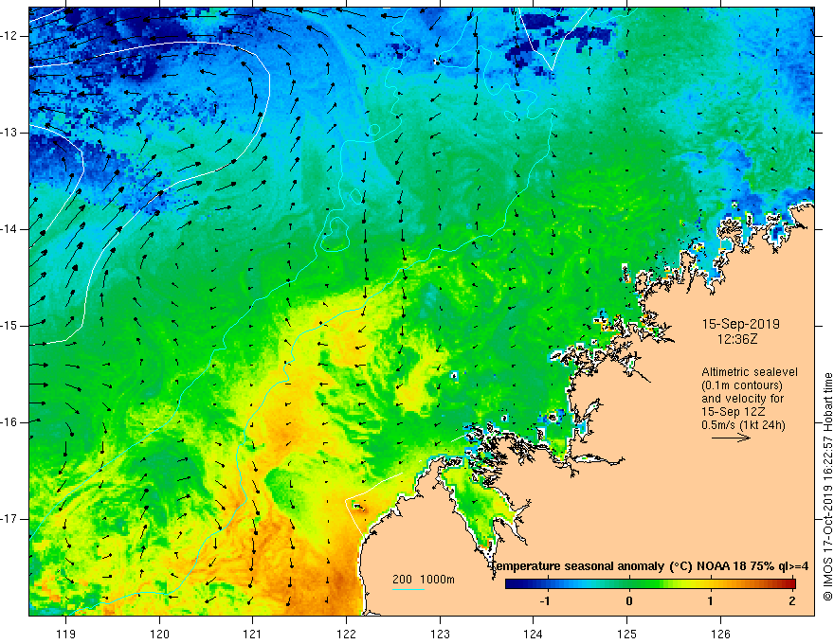The height and width of the screenshot is (644, 834).
Task: Click the colorbar tick label 0
Action: click(x=629, y=601)
